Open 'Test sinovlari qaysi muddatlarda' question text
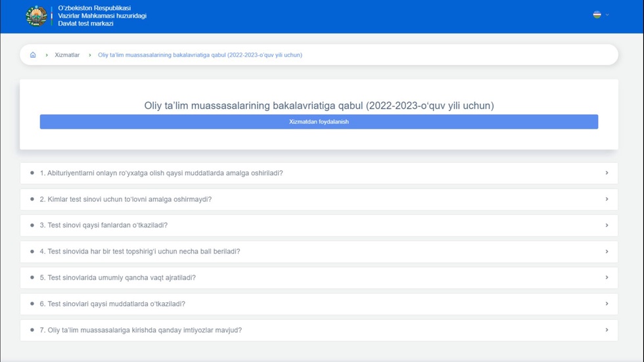Viewport: 644px width, 362px height. coord(112,304)
